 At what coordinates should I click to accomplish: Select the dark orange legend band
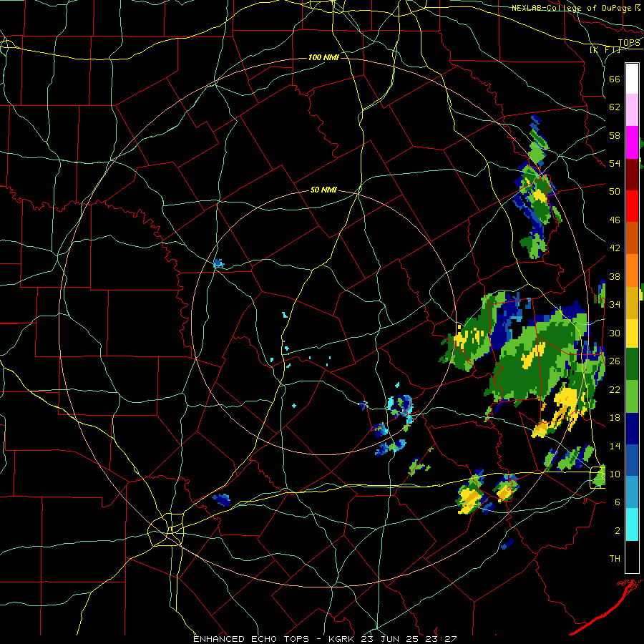click(x=632, y=238)
